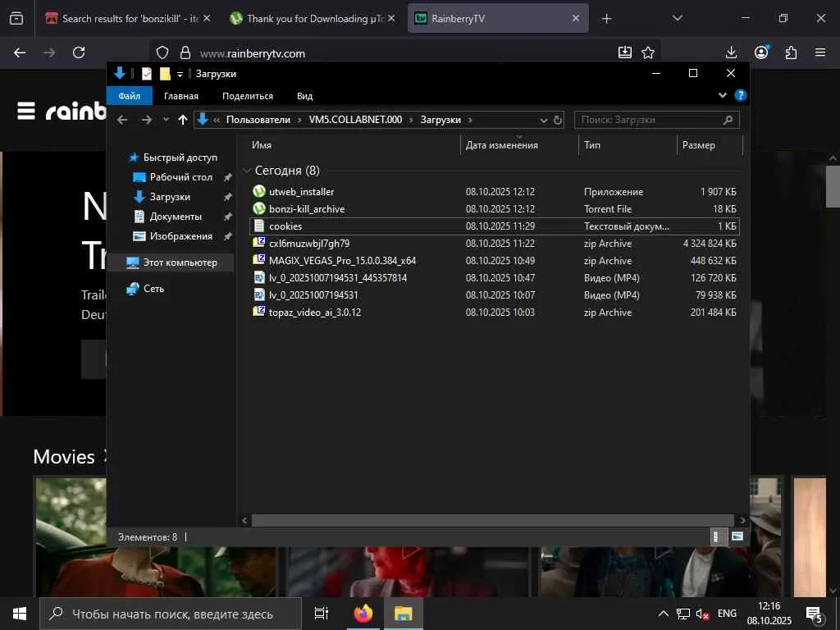Click the new folder icon in quick access toolbar
This screenshot has width=840, height=630.
pyautogui.click(x=165, y=74)
